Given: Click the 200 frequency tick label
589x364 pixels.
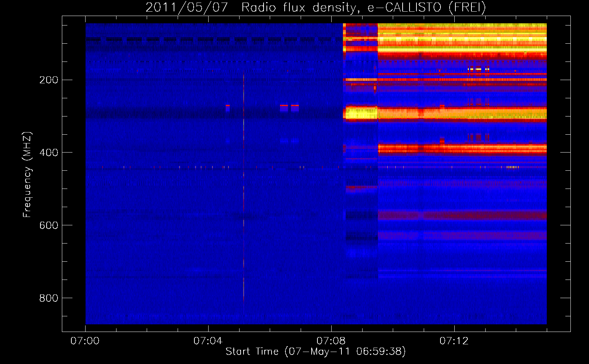Looking at the screenshot, I should click(49, 80).
